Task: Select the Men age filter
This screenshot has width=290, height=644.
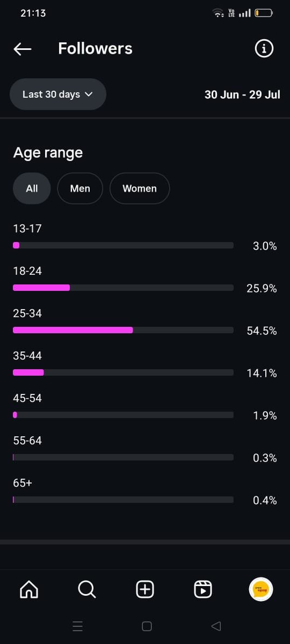Action: [x=80, y=188]
